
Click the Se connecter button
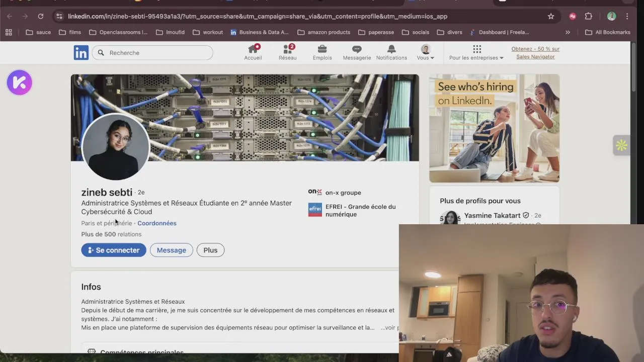click(x=114, y=250)
